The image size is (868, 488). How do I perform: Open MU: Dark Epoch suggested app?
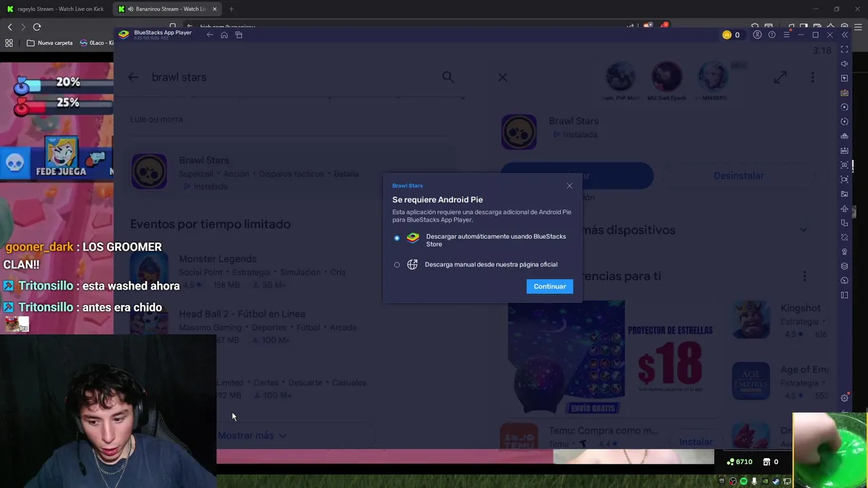667,81
